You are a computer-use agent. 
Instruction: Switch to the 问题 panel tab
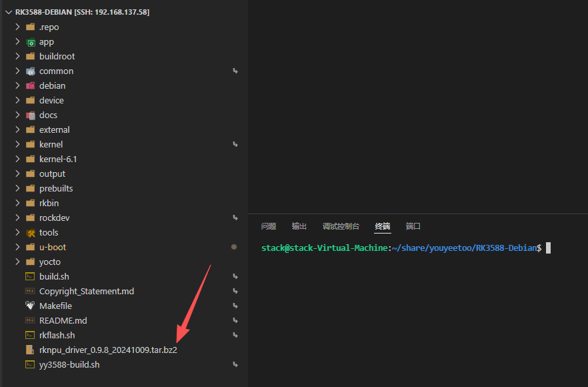269,226
